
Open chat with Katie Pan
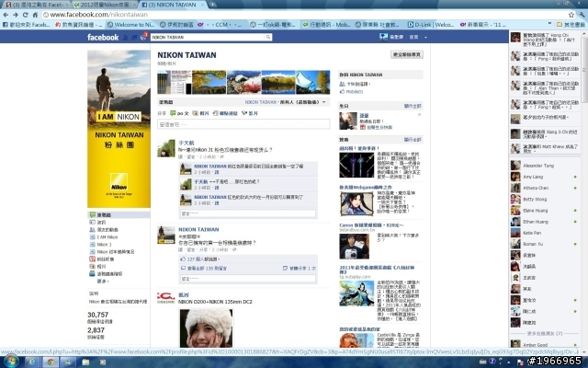coord(532,233)
